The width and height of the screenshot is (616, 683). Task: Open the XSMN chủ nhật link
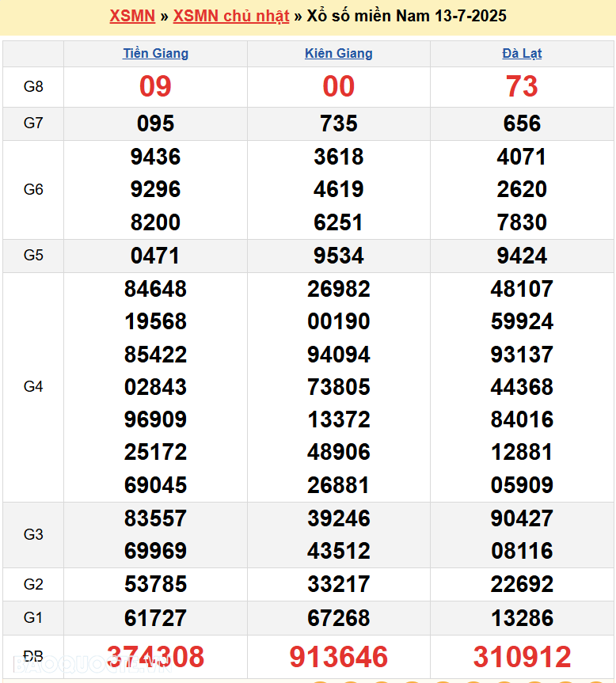pos(231,16)
